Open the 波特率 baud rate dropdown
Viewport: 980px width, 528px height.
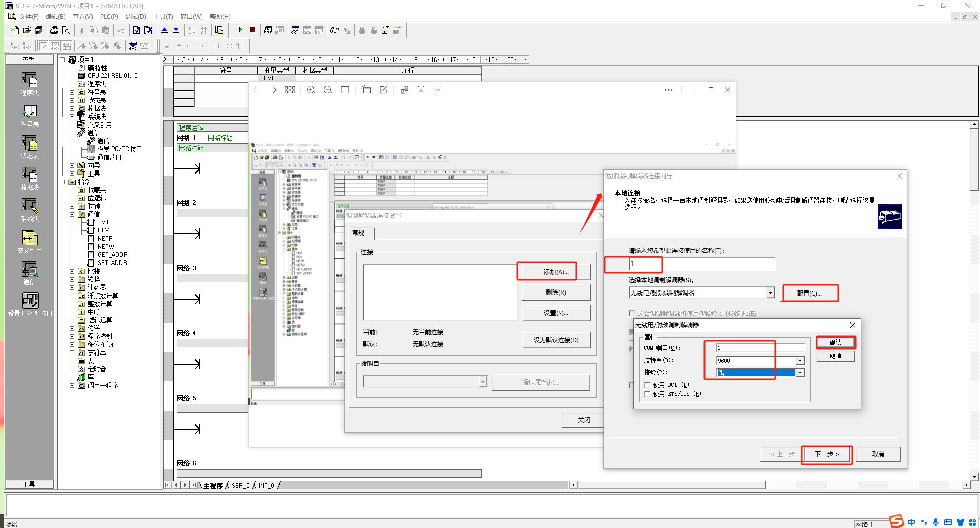(x=800, y=361)
